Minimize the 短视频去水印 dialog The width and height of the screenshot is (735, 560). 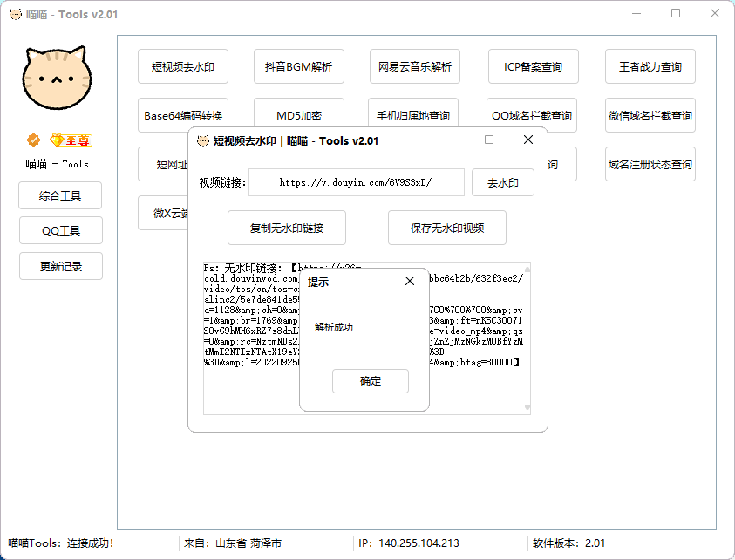click(x=450, y=140)
